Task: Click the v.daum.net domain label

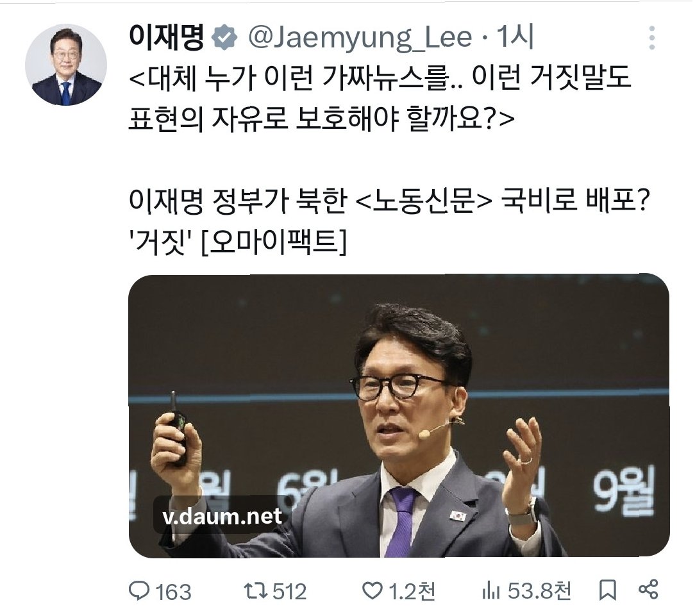Action: coord(222,516)
